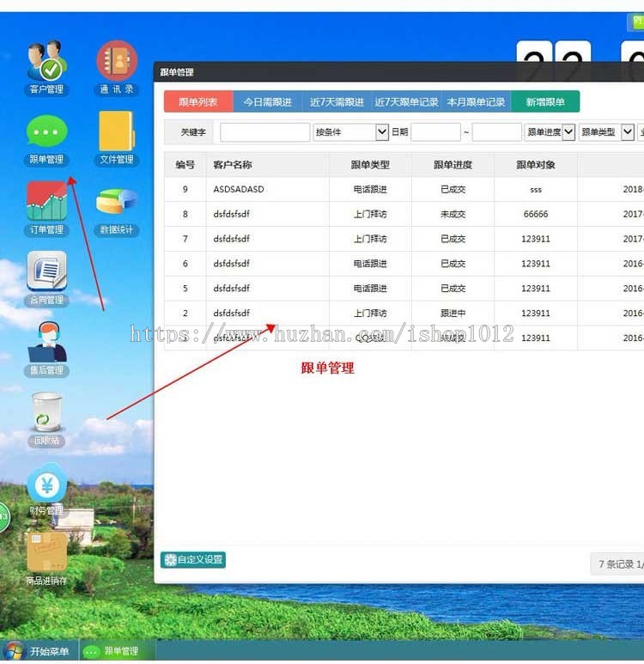The image size is (644, 664).
Task: Click the 客户名称 column header
Action: point(268,164)
